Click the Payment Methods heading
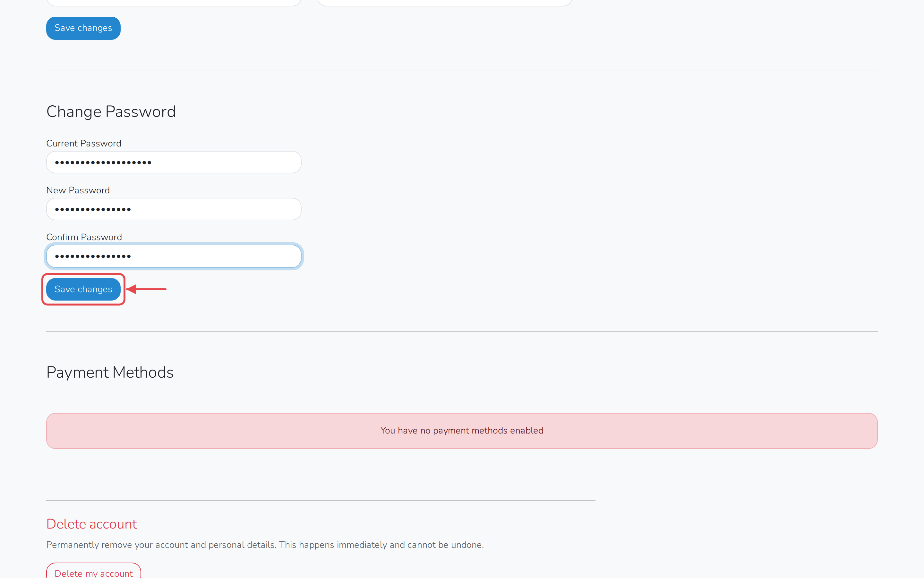The width and height of the screenshot is (924, 578). coord(110,372)
